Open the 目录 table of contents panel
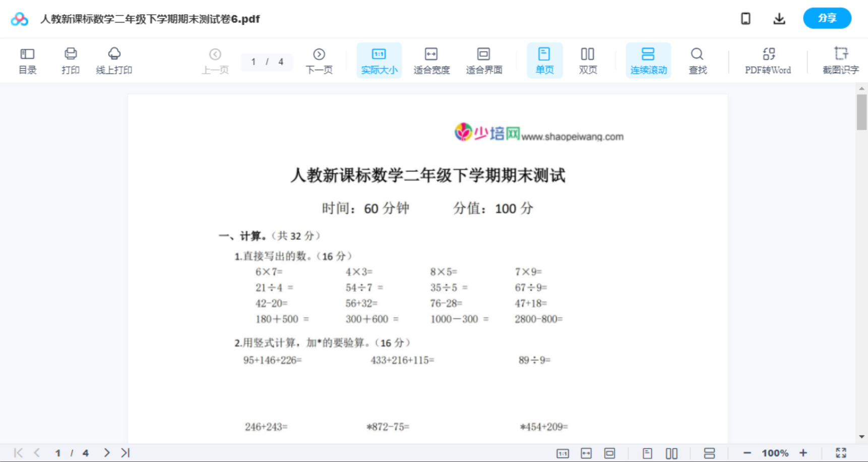This screenshot has height=462, width=868. [27, 60]
